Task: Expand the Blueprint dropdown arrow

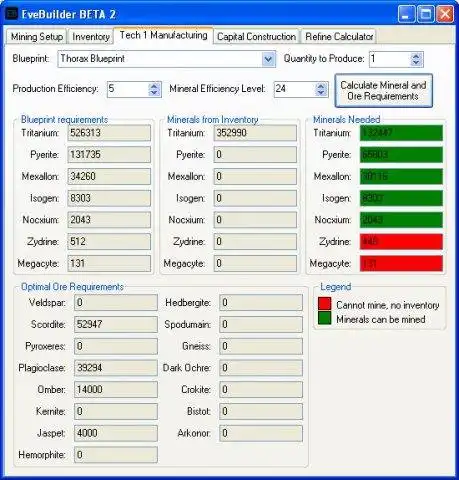Action: pos(268,59)
